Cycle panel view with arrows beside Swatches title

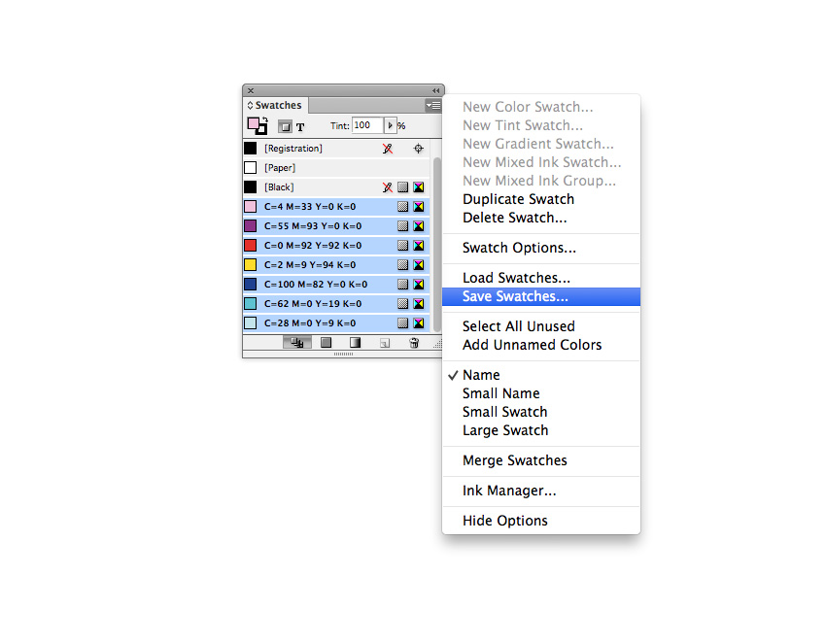coord(250,105)
